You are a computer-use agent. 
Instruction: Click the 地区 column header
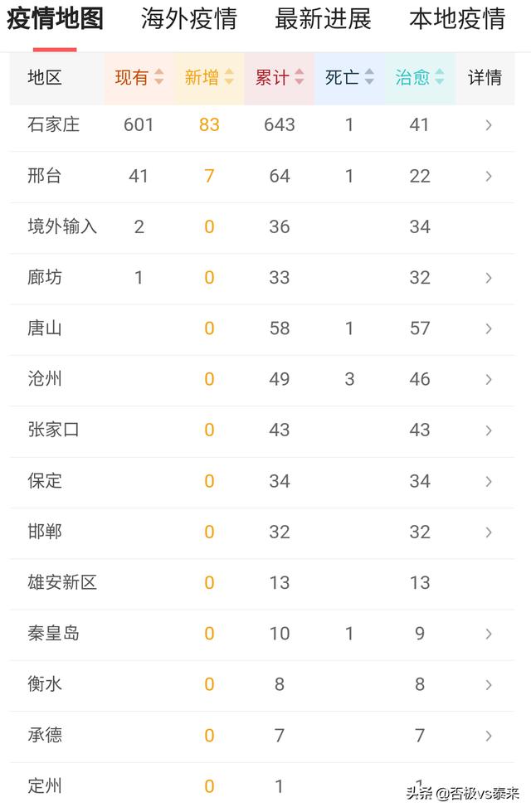[45, 77]
